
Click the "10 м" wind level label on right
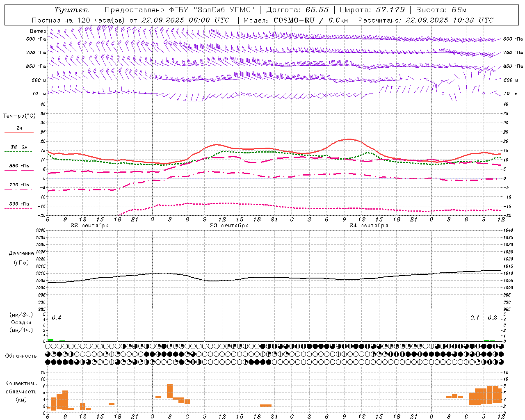510,94
